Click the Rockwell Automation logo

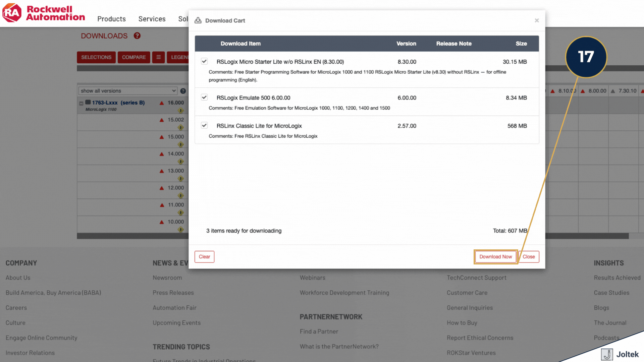coord(44,13)
